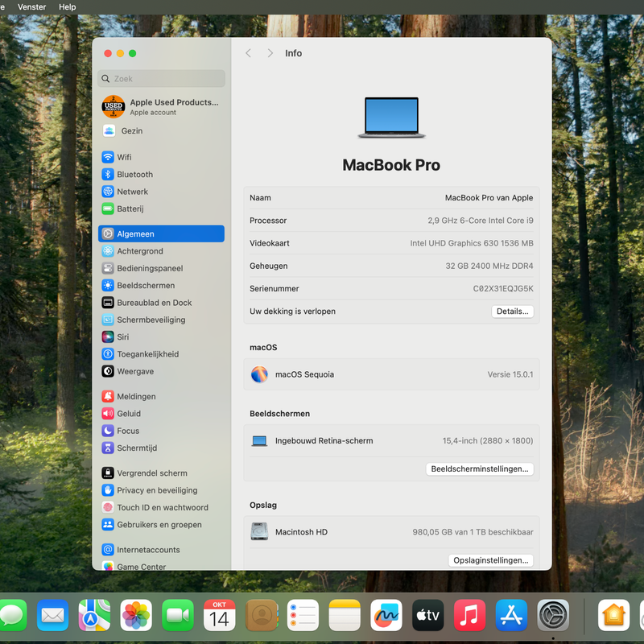Open Bluetooth settings in the sidebar

point(162,174)
